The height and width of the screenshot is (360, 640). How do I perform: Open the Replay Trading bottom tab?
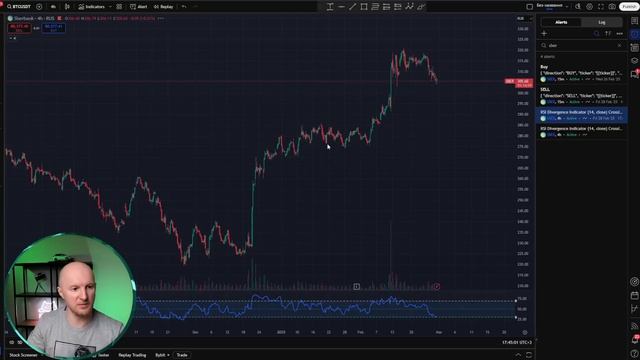[132, 355]
